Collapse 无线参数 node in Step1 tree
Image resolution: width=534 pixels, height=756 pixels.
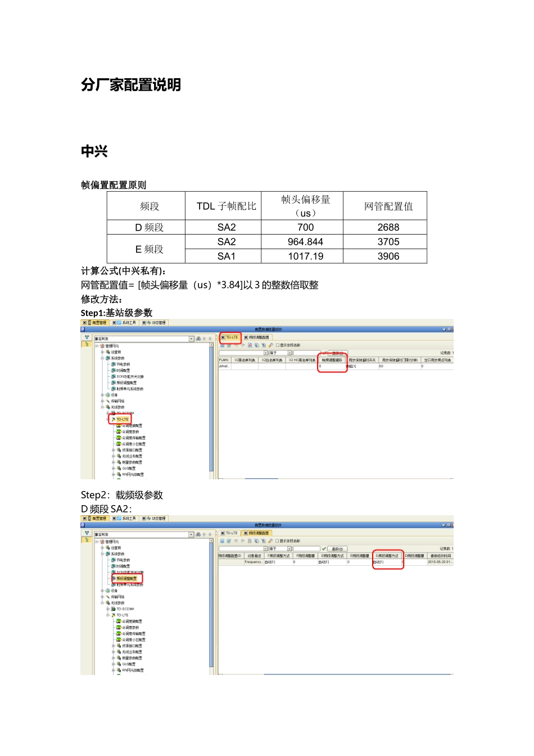point(102,407)
